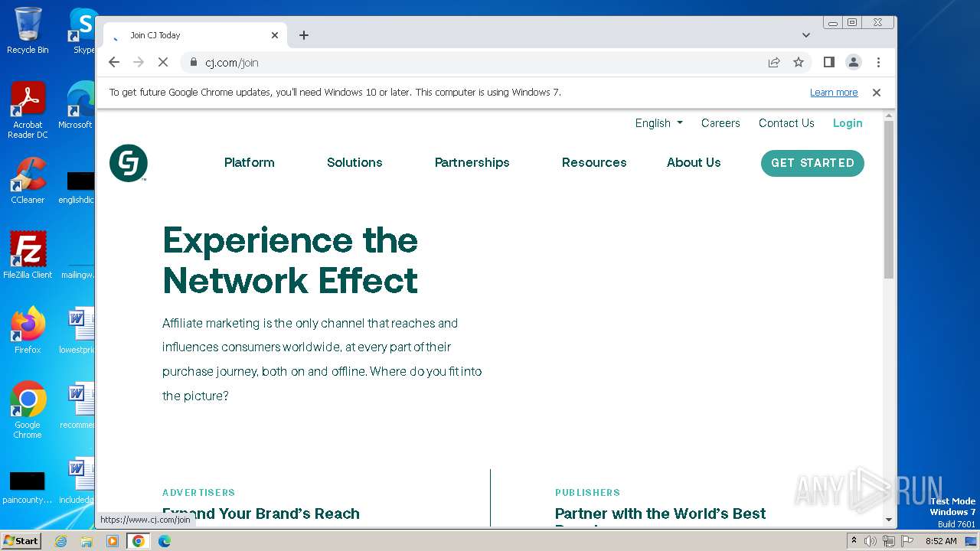Click the Experience the Network Effect heading
Viewport: 980px width, 551px height.
pyautogui.click(x=291, y=260)
